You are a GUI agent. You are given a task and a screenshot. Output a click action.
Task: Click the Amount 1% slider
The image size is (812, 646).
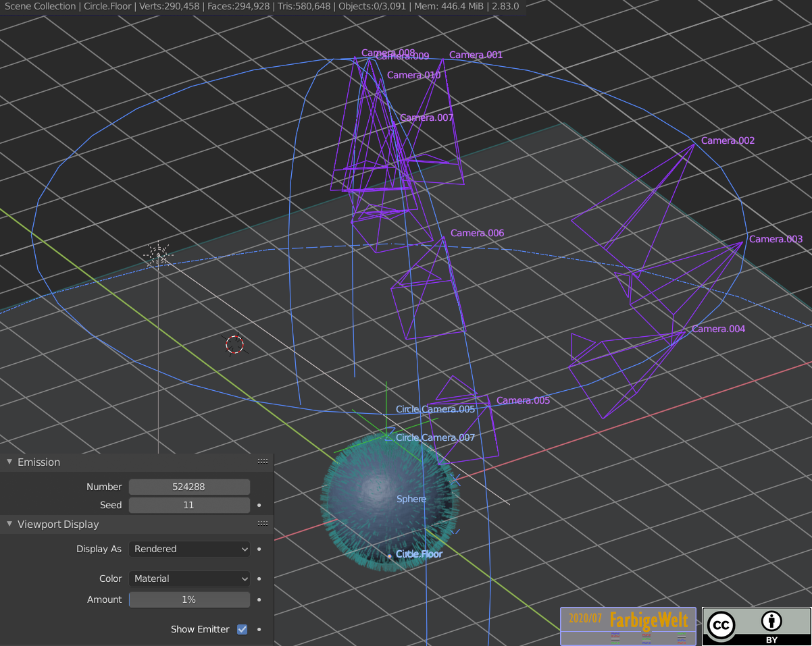pyautogui.click(x=189, y=599)
